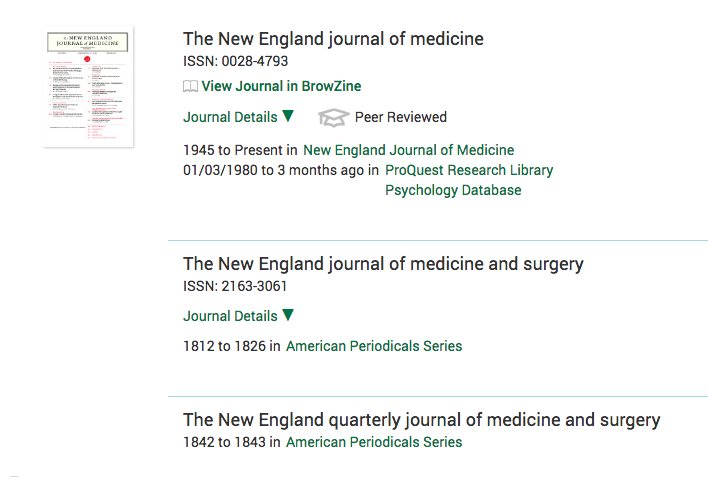Screen dimensions: 708x477
Task: Click the Peer Reviewed graduation cap icon
Action: (x=332, y=118)
